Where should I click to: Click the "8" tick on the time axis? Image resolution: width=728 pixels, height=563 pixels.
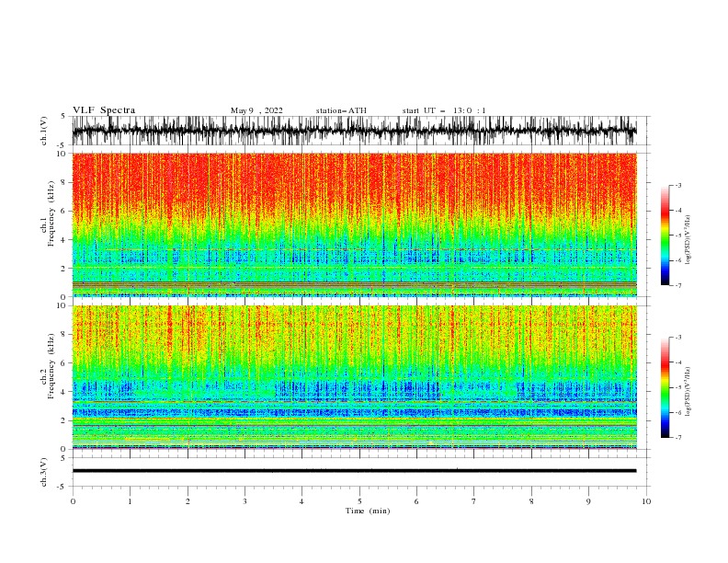pos(531,501)
